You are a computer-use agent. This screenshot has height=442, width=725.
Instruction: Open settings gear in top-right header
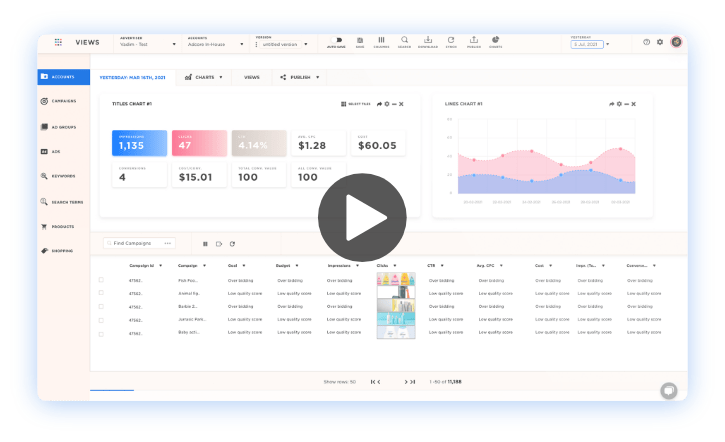660,42
